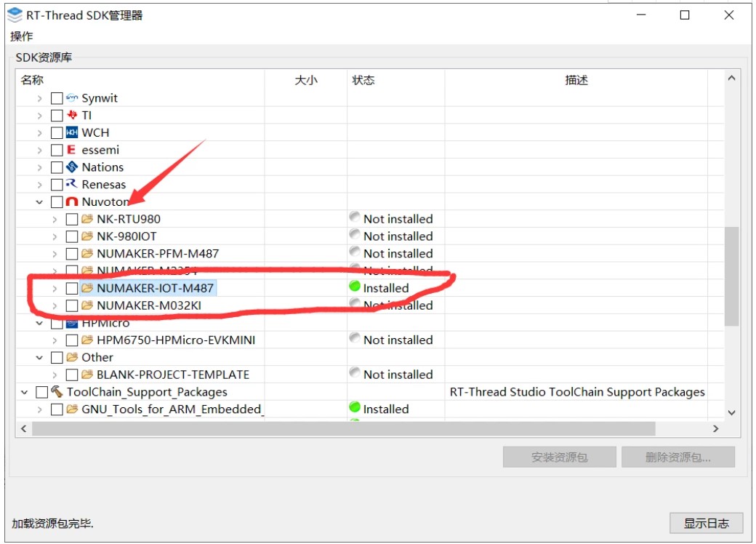The height and width of the screenshot is (544, 756).
Task: Expand the NUMAKER-IOT-M487 package node
Action: coord(55,289)
